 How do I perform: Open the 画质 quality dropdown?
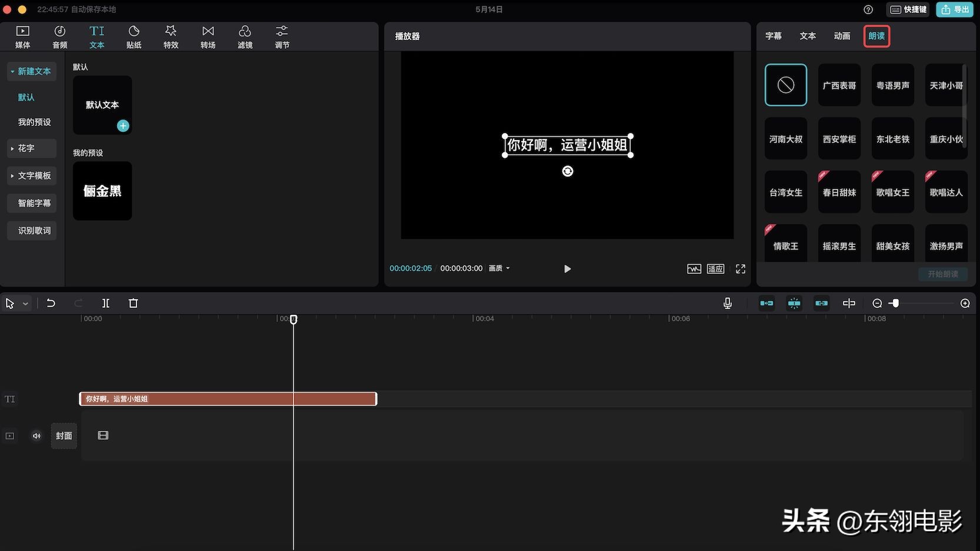click(499, 268)
